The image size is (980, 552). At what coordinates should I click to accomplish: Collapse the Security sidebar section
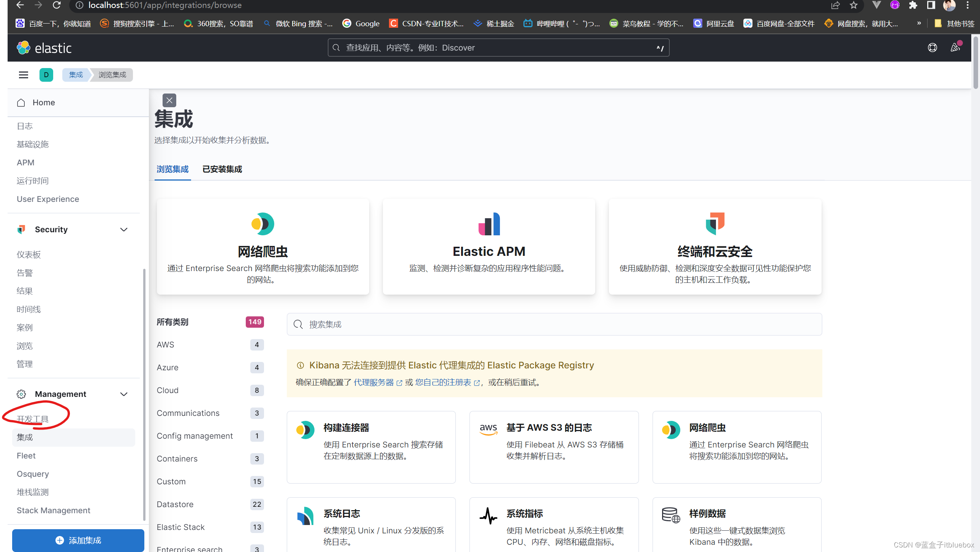(124, 229)
